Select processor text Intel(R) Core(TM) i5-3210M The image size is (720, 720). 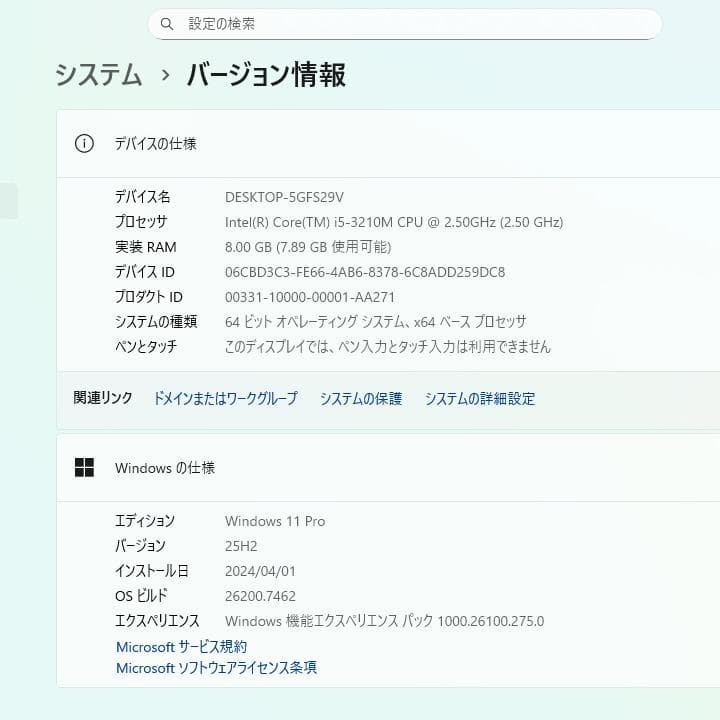(x=309, y=222)
